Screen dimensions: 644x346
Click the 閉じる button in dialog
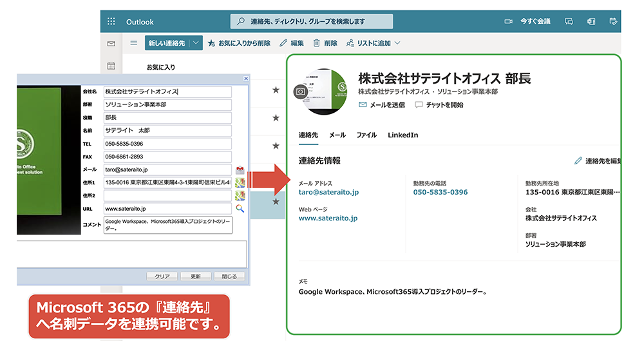tap(229, 276)
